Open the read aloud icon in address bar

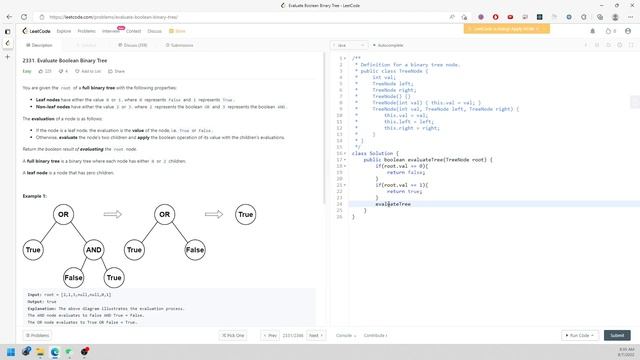tap(452, 17)
